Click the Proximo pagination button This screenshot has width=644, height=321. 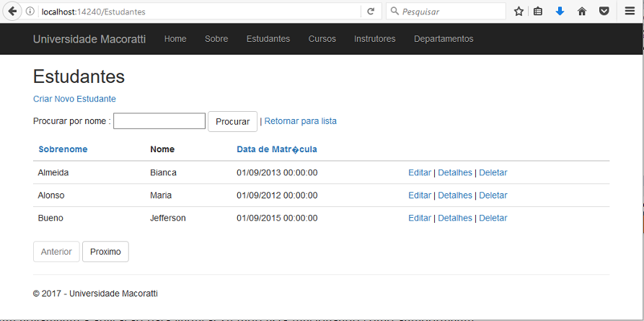coord(105,252)
